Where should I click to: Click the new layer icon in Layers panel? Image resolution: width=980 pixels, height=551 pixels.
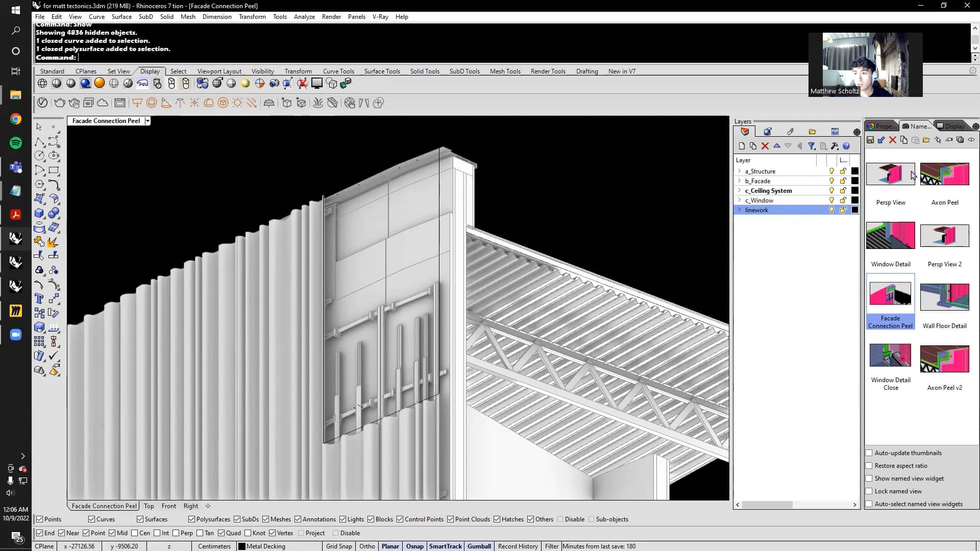click(742, 146)
